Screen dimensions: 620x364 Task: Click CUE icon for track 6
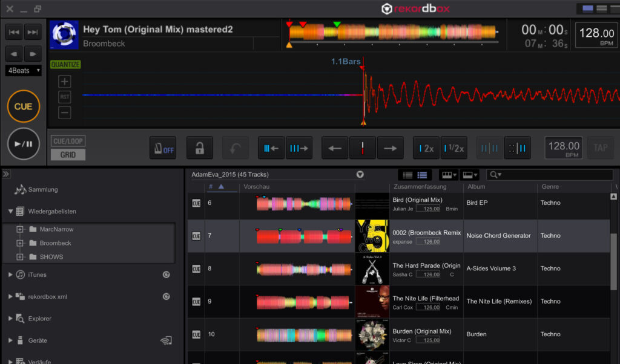196,203
